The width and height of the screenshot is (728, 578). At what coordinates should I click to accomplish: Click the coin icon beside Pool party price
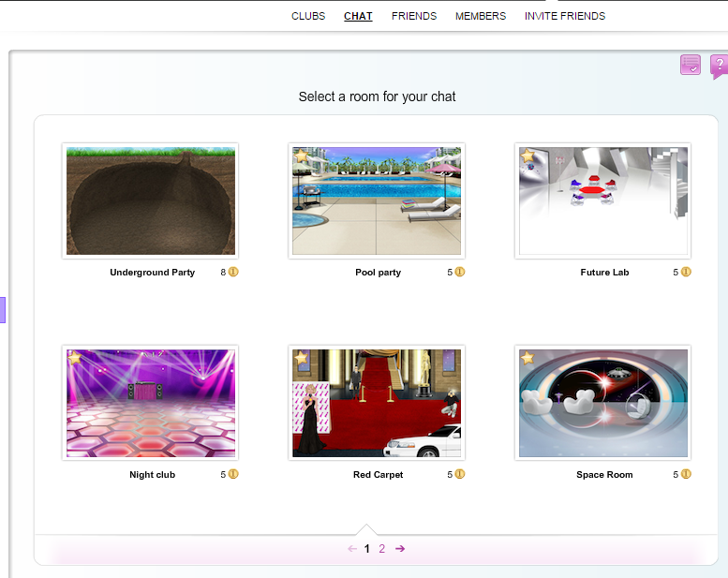click(x=460, y=272)
